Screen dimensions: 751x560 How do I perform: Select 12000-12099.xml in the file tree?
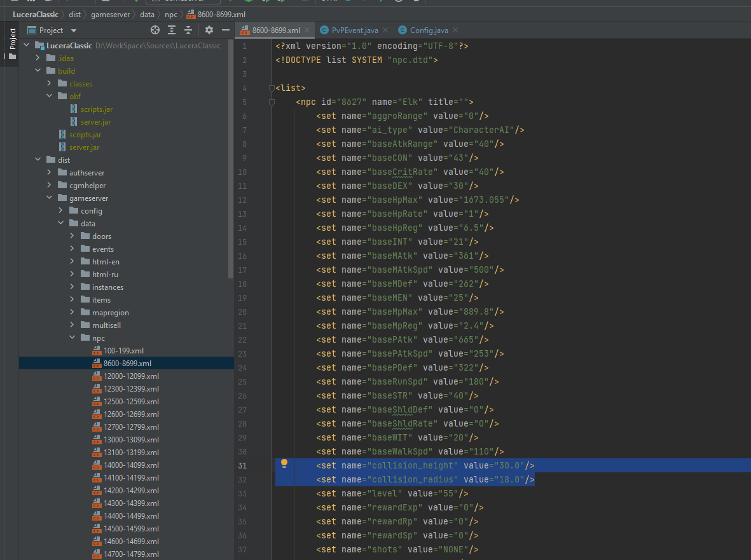pos(131,376)
